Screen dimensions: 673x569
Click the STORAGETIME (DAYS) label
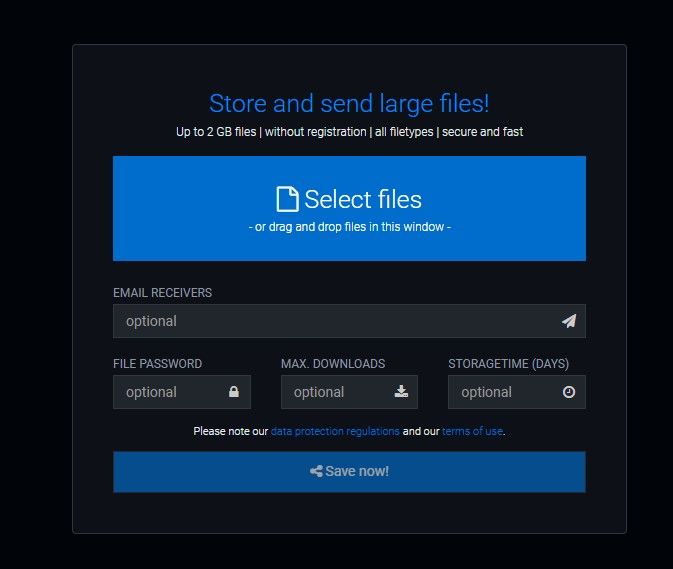(x=509, y=364)
